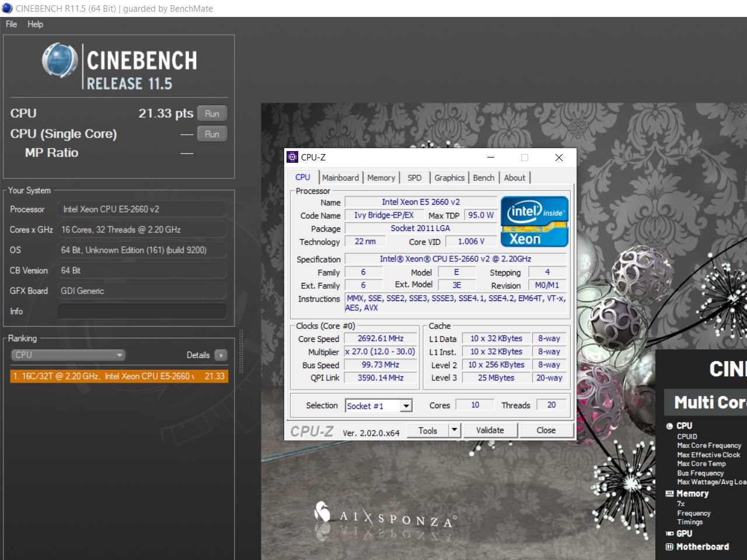This screenshot has width=747, height=560.
Task: Click the CPU-Z Name value Intel Xeon E5 2660 v2
Action: pyautogui.click(x=421, y=202)
